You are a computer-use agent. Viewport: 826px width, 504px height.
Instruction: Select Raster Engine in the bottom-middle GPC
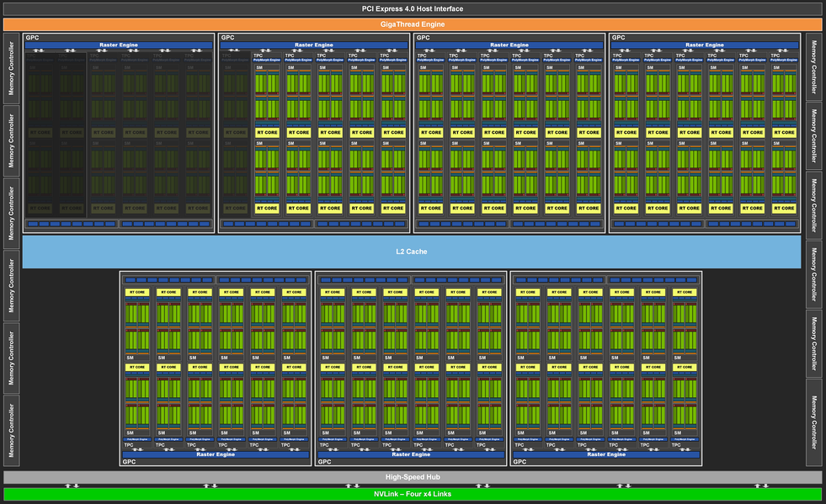[411, 454]
